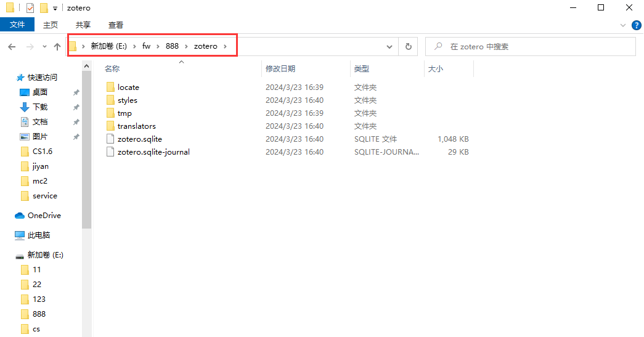Select the zotero.sqlite-journal file icon
This screenshot has width=644, height=337.
point(110,152)
